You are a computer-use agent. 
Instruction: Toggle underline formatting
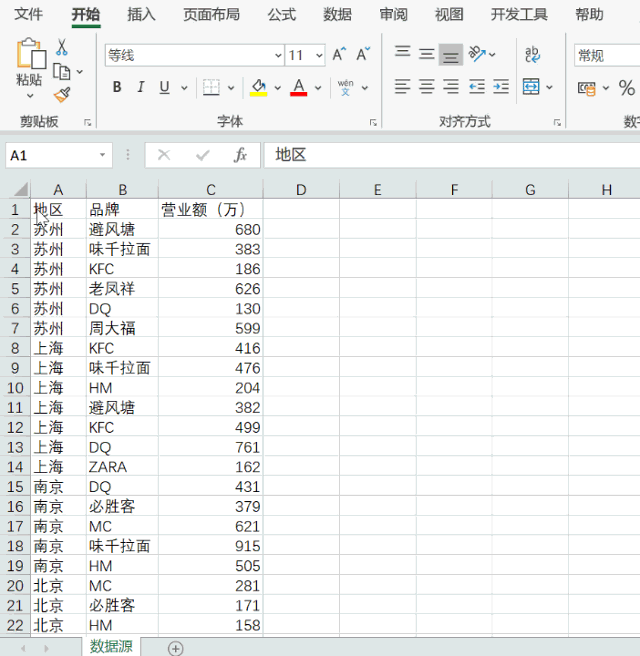[x=164, y=87]
